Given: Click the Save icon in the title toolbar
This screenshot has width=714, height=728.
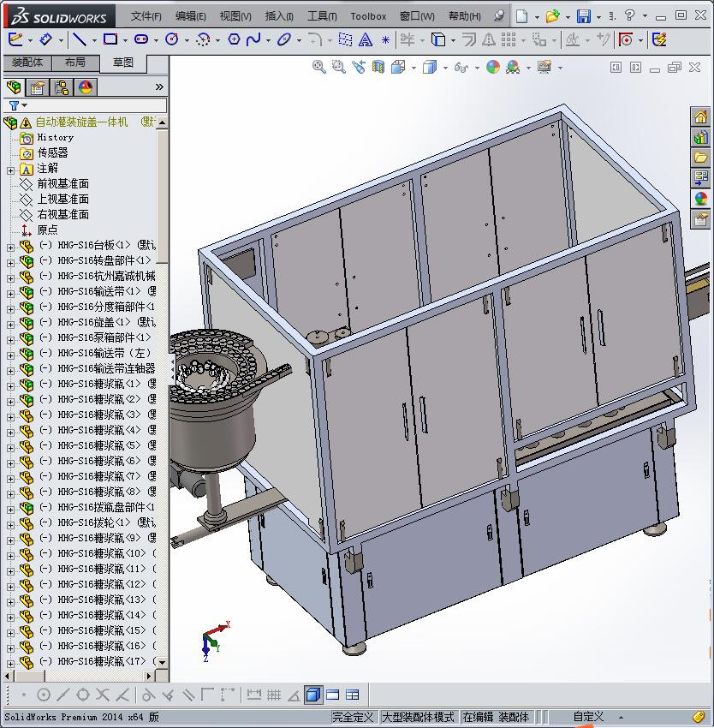Looking at the screenshot, I should pos(583,16).
